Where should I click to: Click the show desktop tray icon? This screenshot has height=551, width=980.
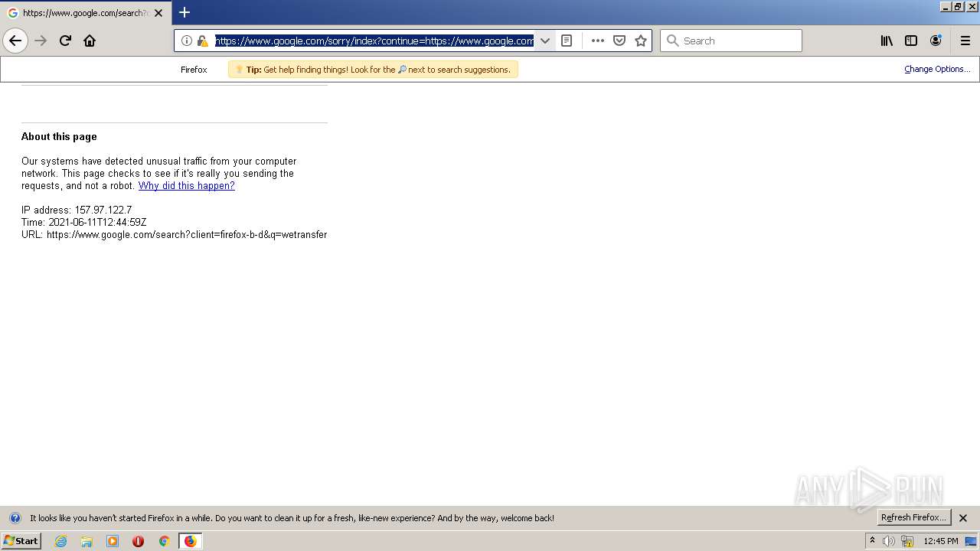(971, 541)
